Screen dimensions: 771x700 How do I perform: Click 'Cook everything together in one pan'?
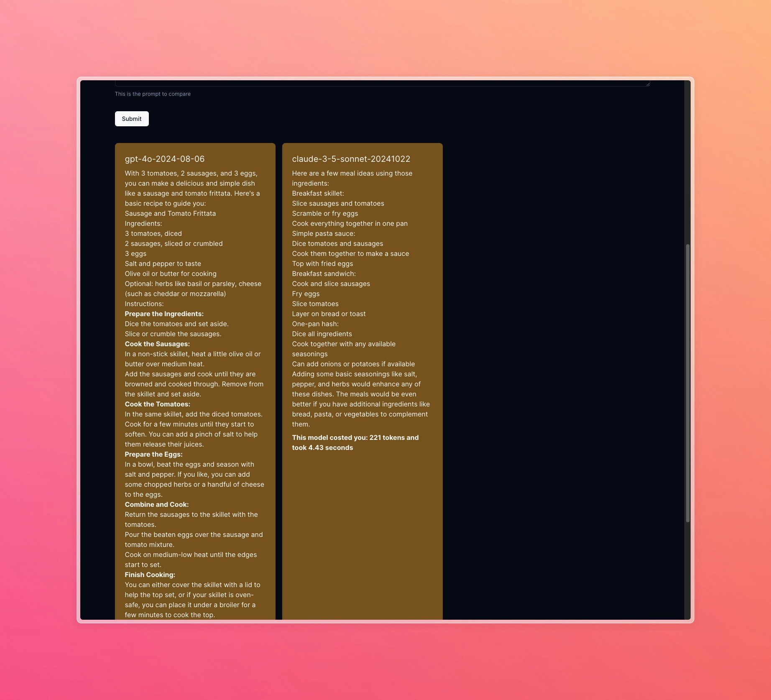tap(350, 223)
